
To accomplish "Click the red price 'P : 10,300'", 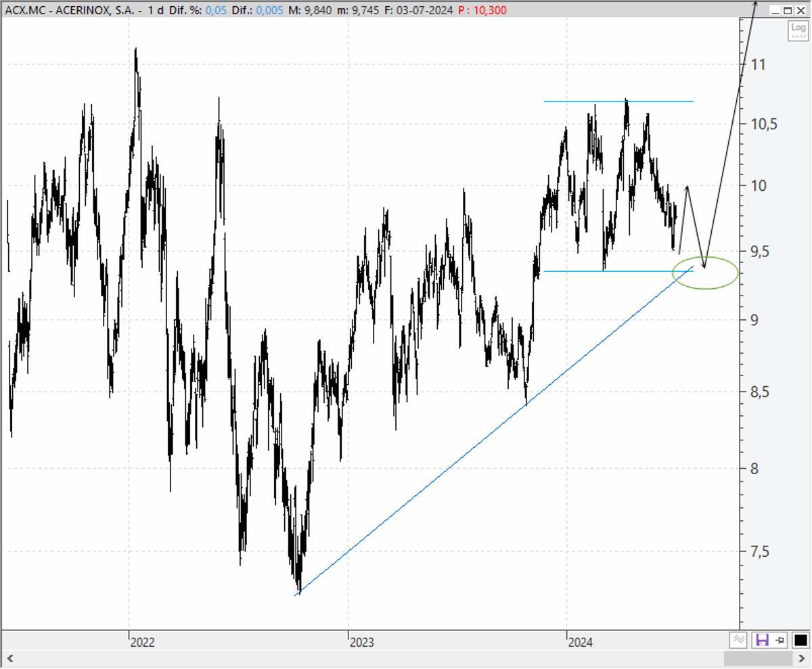I will [x=482, y=11].
